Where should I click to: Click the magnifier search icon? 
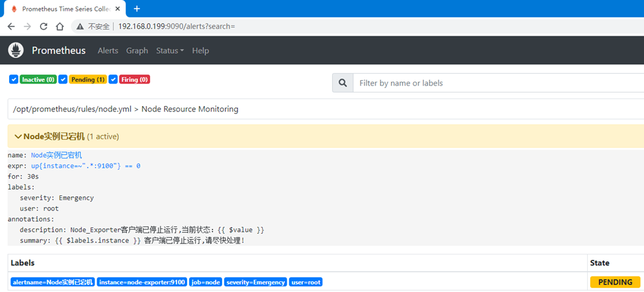pos(342,83)
